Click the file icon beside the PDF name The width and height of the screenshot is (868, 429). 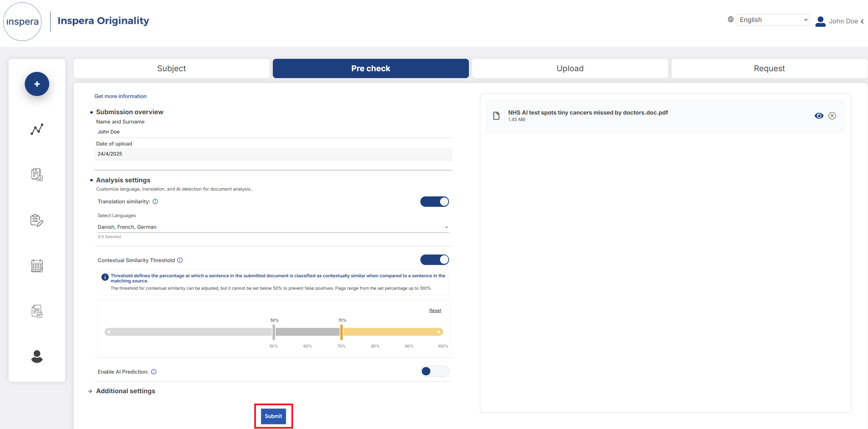[x=496, y=116]
